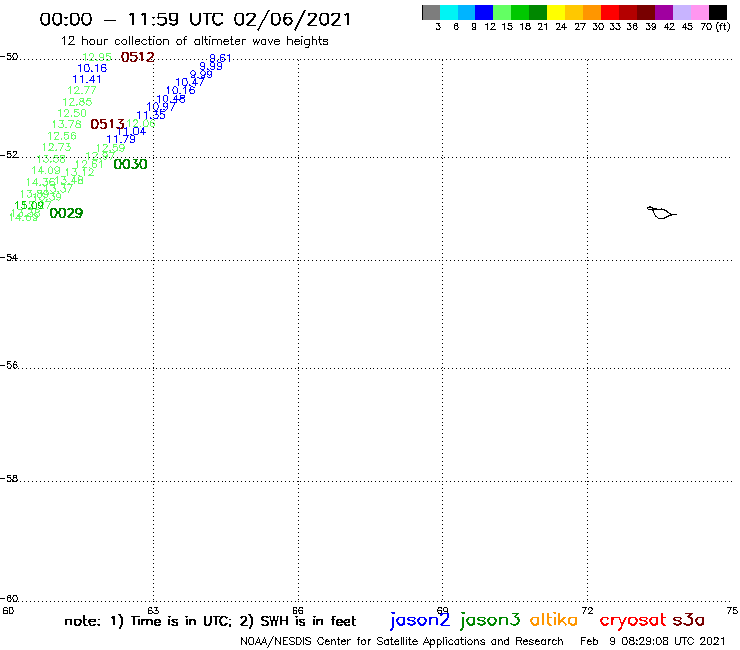This screenshot has width=740, height=650.
Task: Select the cryosat satellite legend label
Action: click(x=633, y=621)
